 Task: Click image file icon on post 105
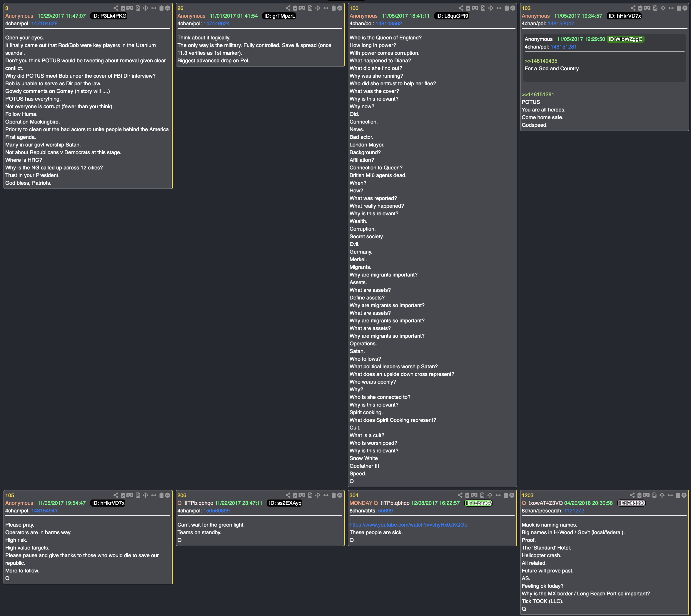click(138, 495)
